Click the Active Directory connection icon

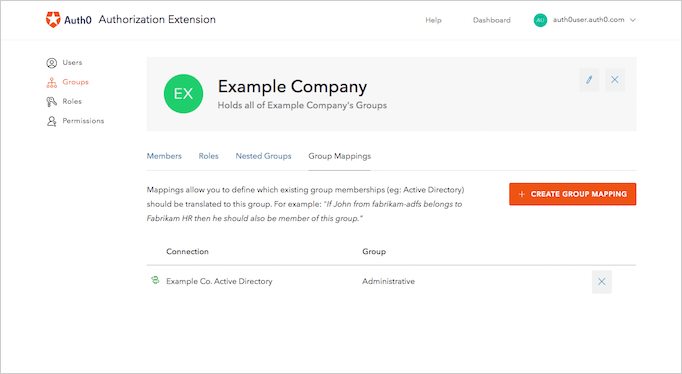click(155, 280)
